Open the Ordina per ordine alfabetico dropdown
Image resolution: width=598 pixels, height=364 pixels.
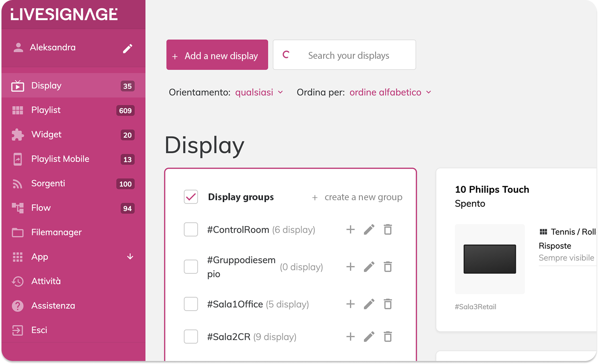coord(390,92)
